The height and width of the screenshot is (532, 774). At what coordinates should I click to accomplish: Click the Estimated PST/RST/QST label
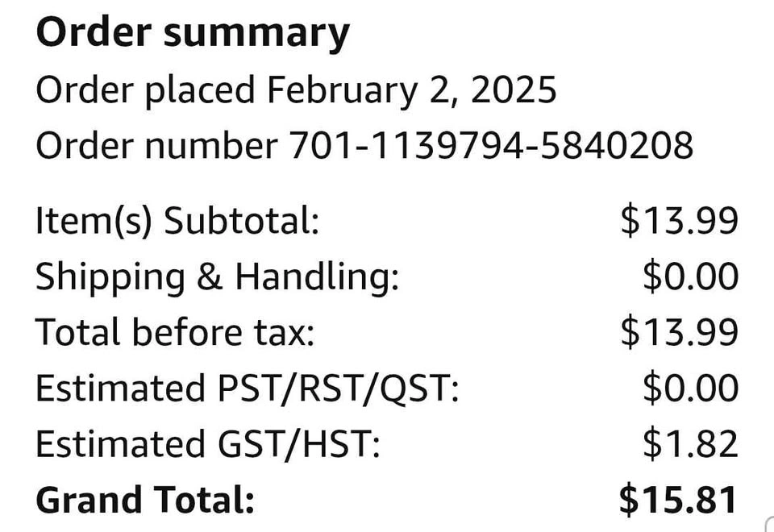248,389
